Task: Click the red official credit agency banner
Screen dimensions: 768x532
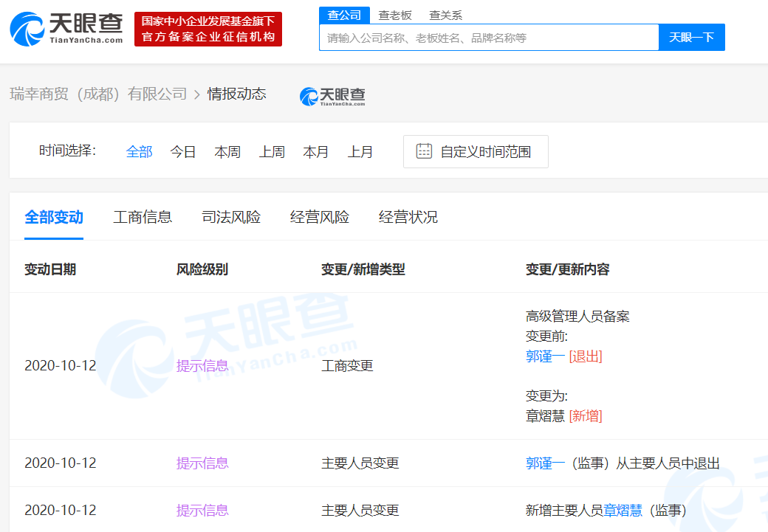Action: (x=208, y=29)
